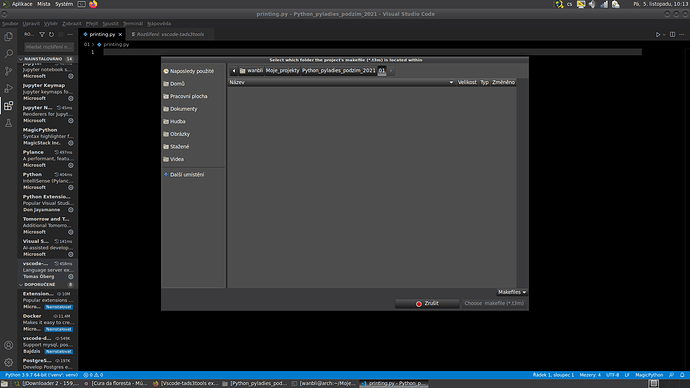
Task: Open the Accounts icon in activity bar
Action: [8, 345]
